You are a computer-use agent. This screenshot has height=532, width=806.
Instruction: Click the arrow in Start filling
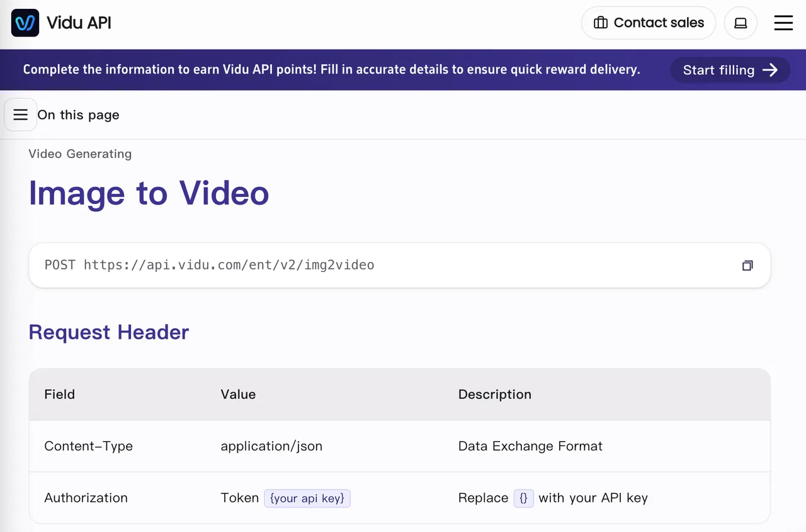coord(770,70)
